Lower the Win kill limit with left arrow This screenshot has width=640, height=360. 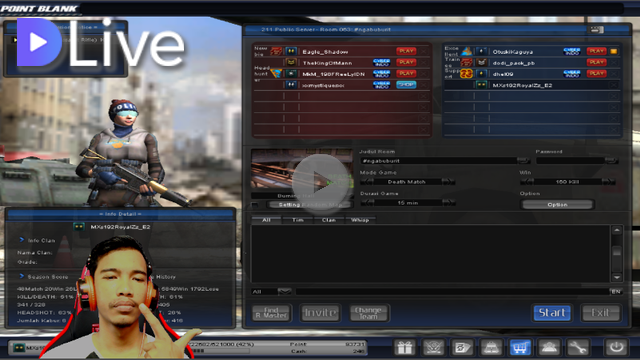point(527,182)
